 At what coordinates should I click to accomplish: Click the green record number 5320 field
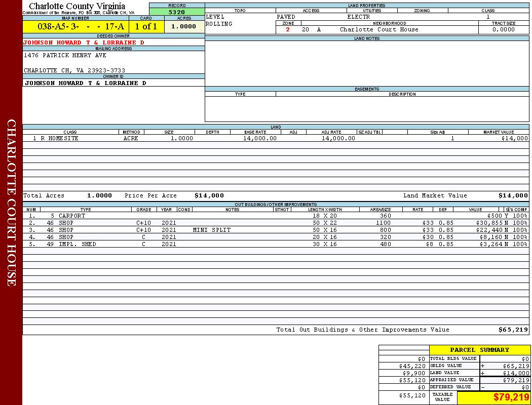point(177,12)
